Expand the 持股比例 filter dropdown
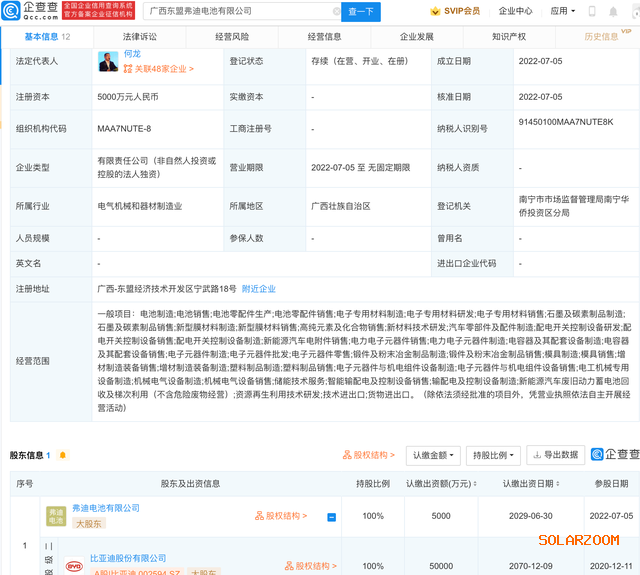Screen dimensions: 640x575 click(493, 455)
